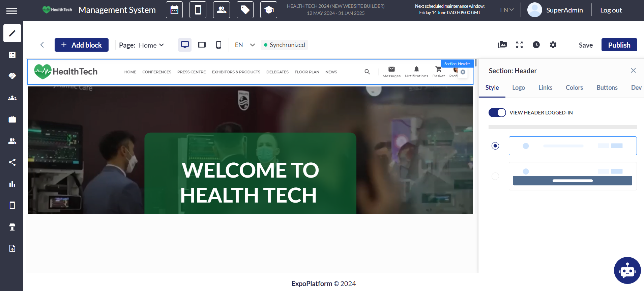Open the file upload icon in sidebar
The height and width of the screenshot is (291, 644).
pyautogui.click(x=12, y=248)
